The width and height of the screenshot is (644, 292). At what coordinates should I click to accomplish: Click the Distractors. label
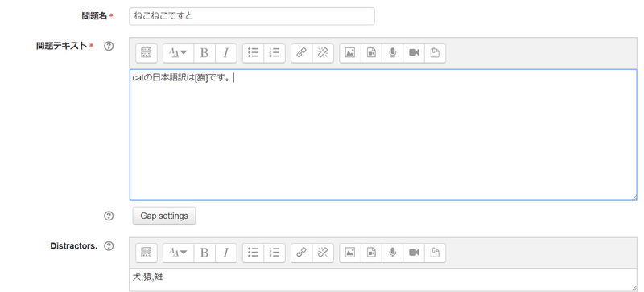pyautogui.click(x=74, y=246)
